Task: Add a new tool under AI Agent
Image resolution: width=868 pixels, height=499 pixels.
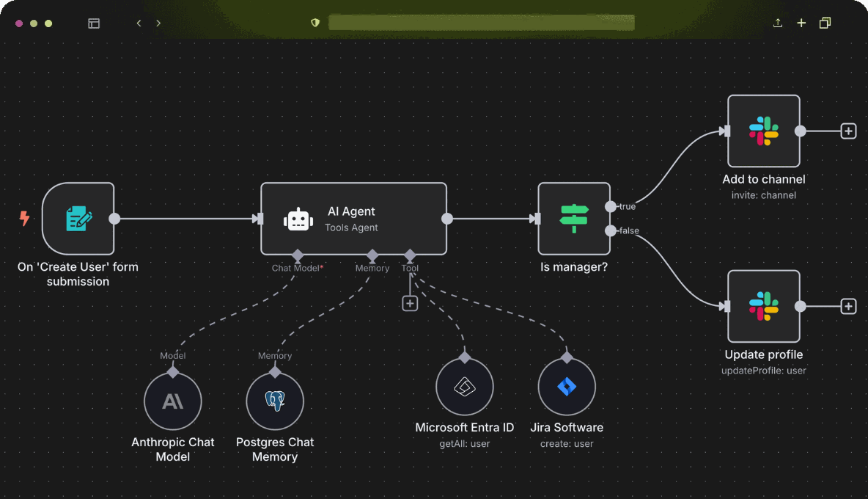Action: pyautogui.click(x=410, y=303)
